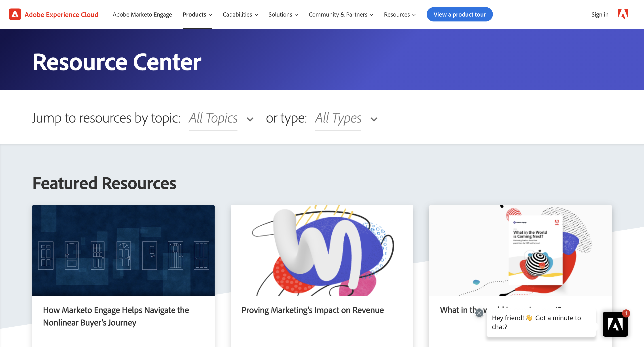644x347 pixels.
Task: Click the View a product tour button
Action: point(459,14)
